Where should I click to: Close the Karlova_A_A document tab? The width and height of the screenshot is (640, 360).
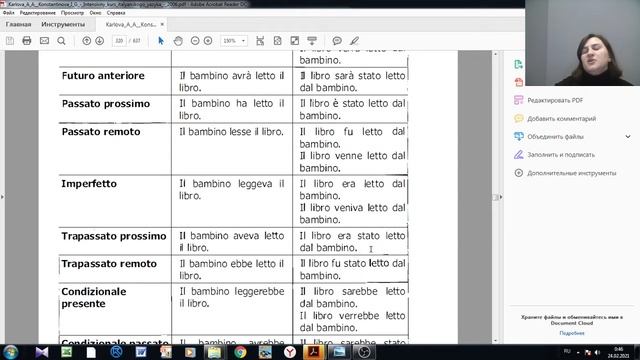coord(162,24)
